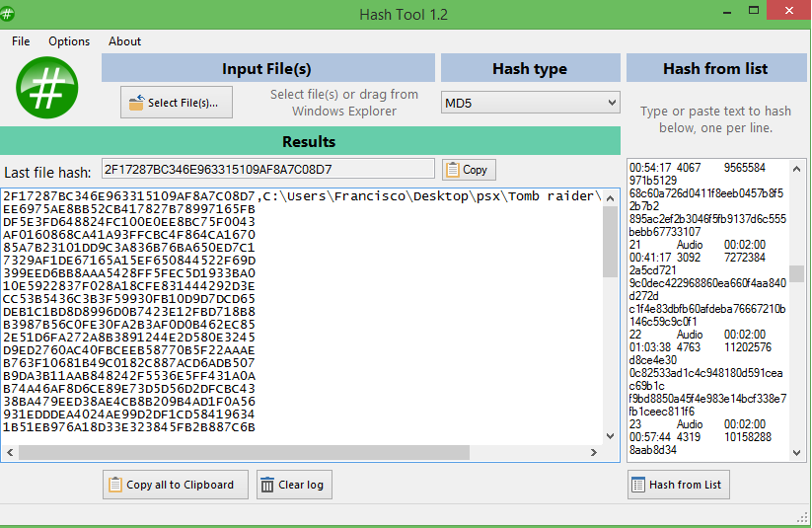Click the results pane up scroll arrow

pos(610,198)
